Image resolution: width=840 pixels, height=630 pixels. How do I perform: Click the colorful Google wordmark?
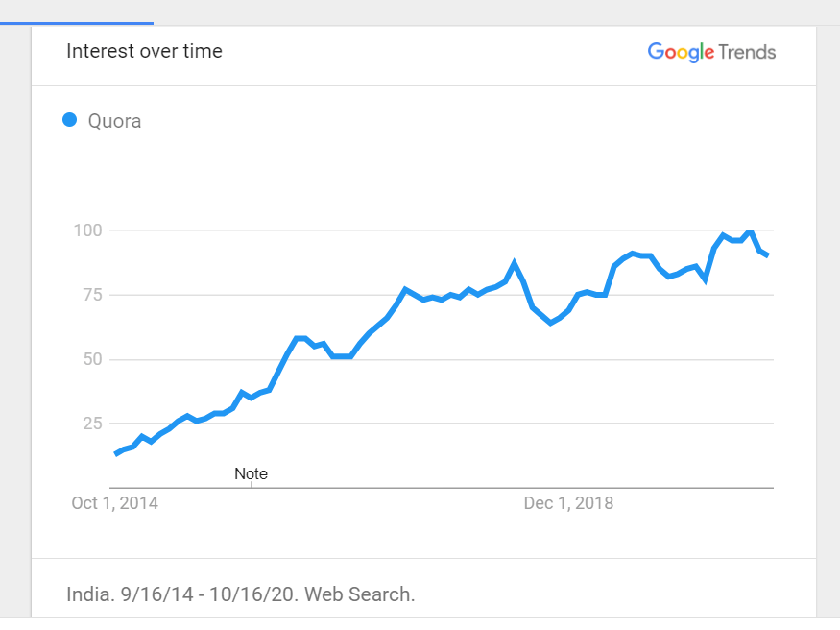[x=679, y=52]
